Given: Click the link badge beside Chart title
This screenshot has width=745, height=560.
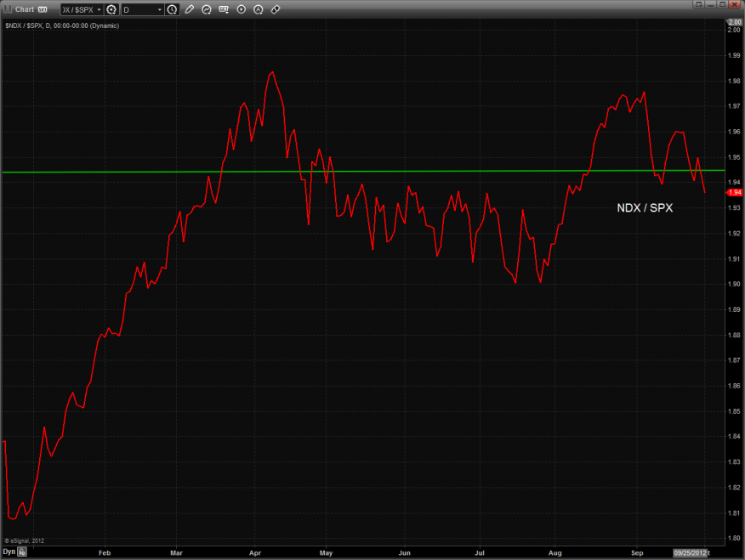Looking at the screenshot, I should pyautogui.click(x=43, y=9).
